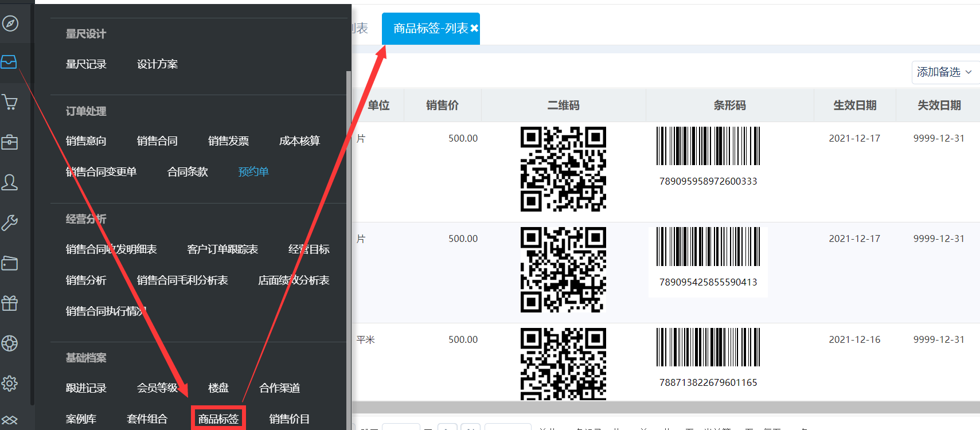
Task: Click the 2021-12-16 effective date cell
Action: 854,339
